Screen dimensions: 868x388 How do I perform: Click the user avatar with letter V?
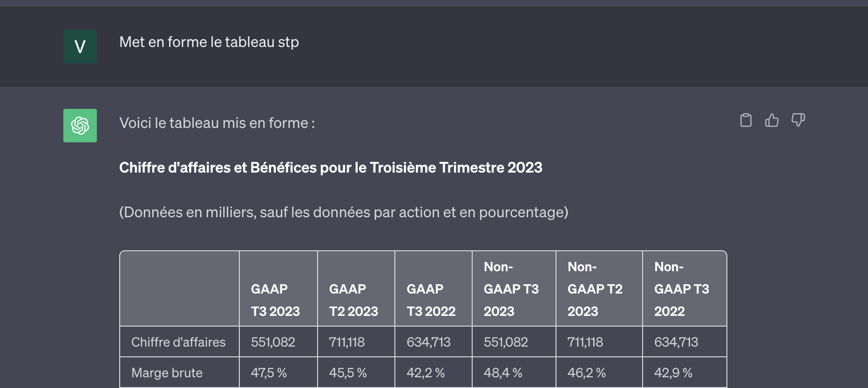click(80, 47)
